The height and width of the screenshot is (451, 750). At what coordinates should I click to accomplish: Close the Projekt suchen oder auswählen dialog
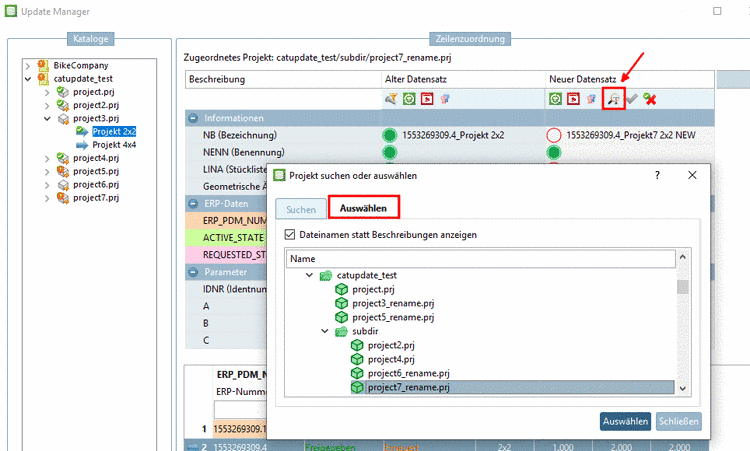click(x=692, y=176)
